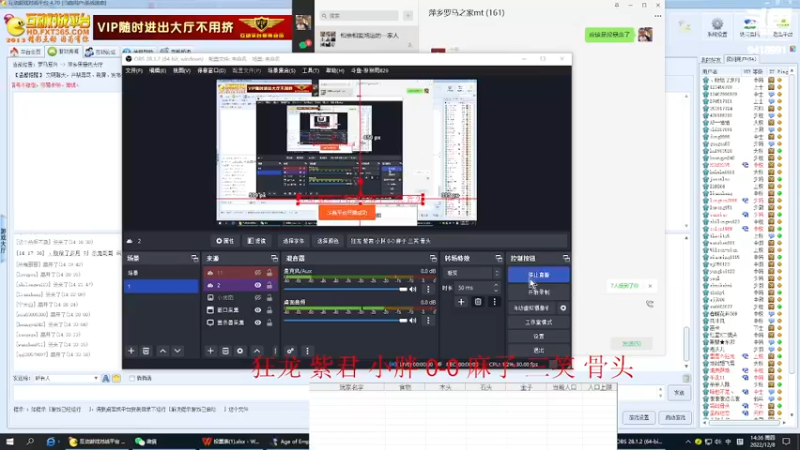Toggle visibility of third source row
800x450 pixels.
pyautogui.click(x=258, y=297)
